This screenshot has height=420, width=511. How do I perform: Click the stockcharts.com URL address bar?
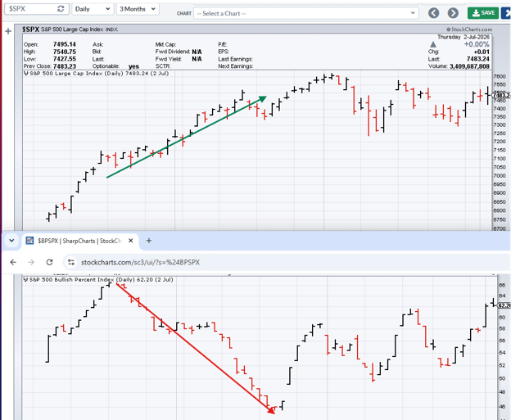287,262
